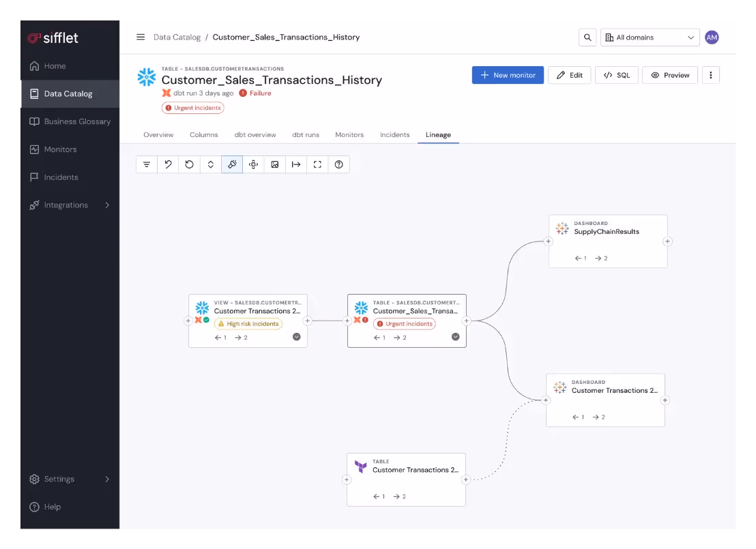
Task: Expand downstream plus of Customer_Sales_Transa node
Action: (466, 321)
